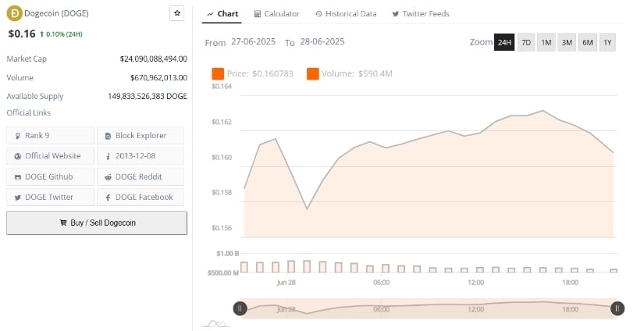Image resolution: width=644 pixels, height=331 pixels.
Task: Click the Twitter Feeds bird icon
Action: 396,14
